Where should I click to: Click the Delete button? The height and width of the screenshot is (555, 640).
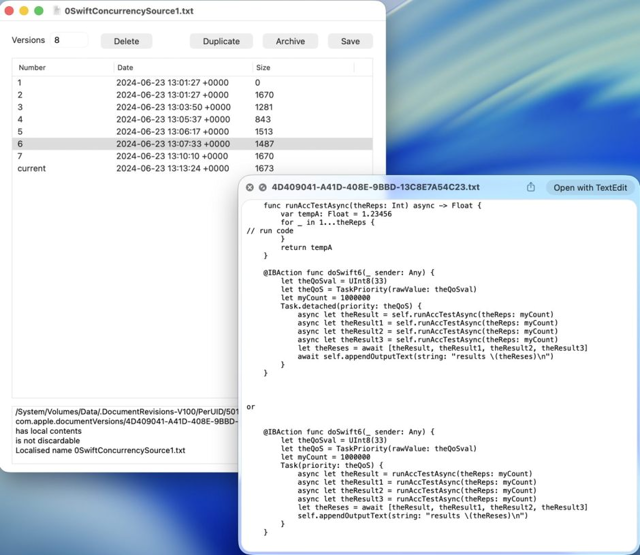[127, 41]
